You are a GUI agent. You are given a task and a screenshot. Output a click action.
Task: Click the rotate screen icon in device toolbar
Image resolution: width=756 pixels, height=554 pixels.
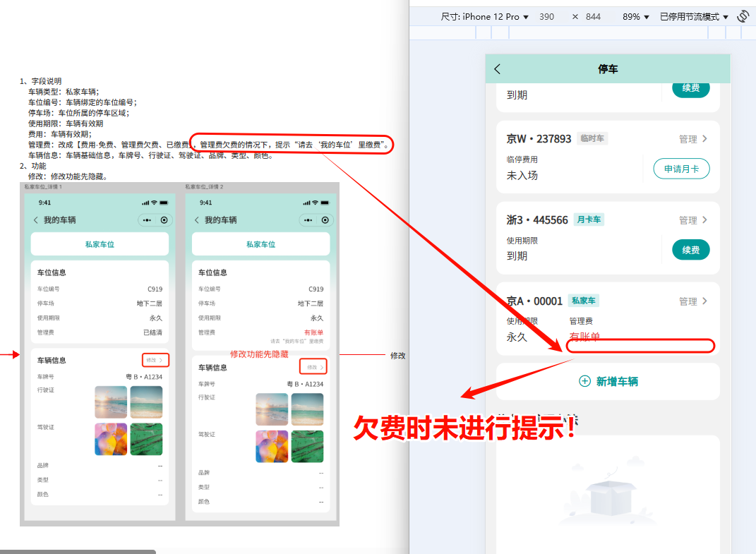point(743,16)
